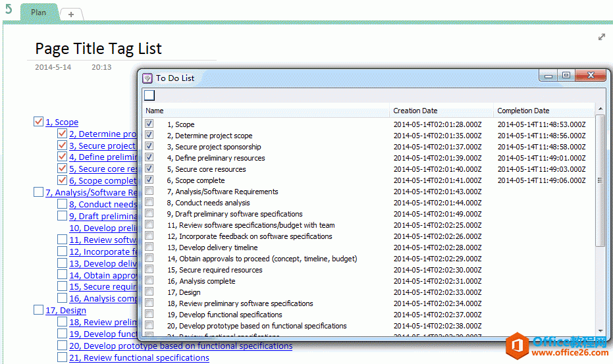This screenshot has height=364, width=613.
Task: Minimize the To Do List window
Action: coord(548,76)
